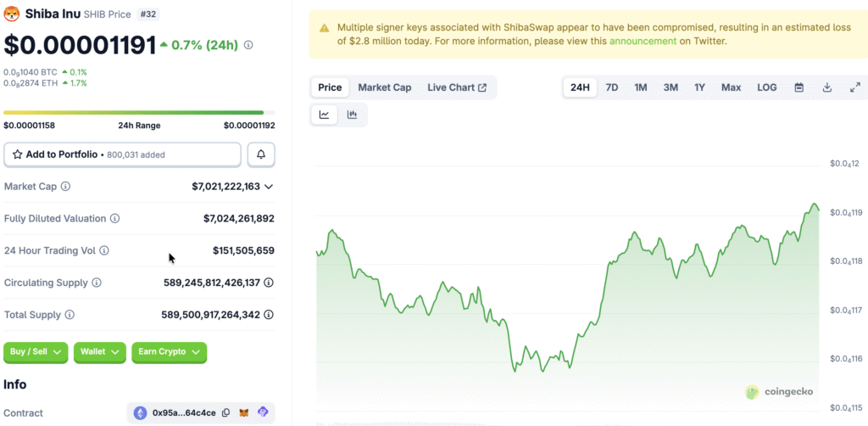Image resolution: width=868 pixels, height=426 pixels.
Task: Select the 1Y time range
Action: tap(699, 87)
